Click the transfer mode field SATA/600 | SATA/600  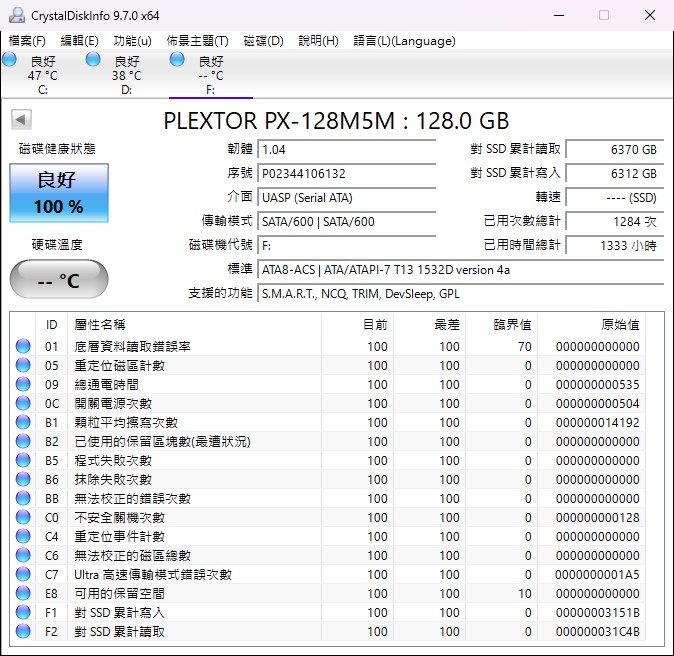point(346,221)
